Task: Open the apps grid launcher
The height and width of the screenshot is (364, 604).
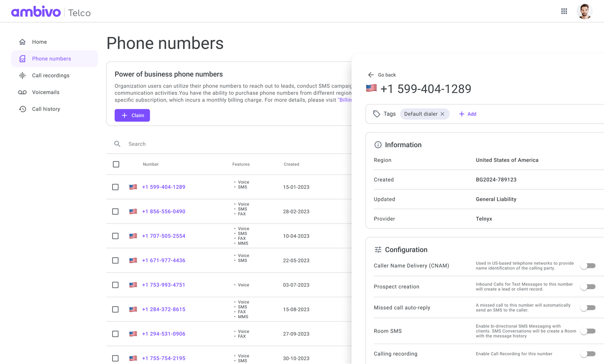Action: click(564, 11)
